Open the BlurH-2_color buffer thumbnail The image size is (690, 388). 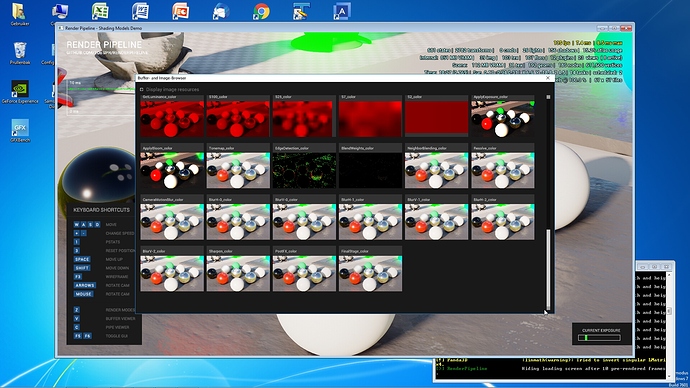coord(503,222)
